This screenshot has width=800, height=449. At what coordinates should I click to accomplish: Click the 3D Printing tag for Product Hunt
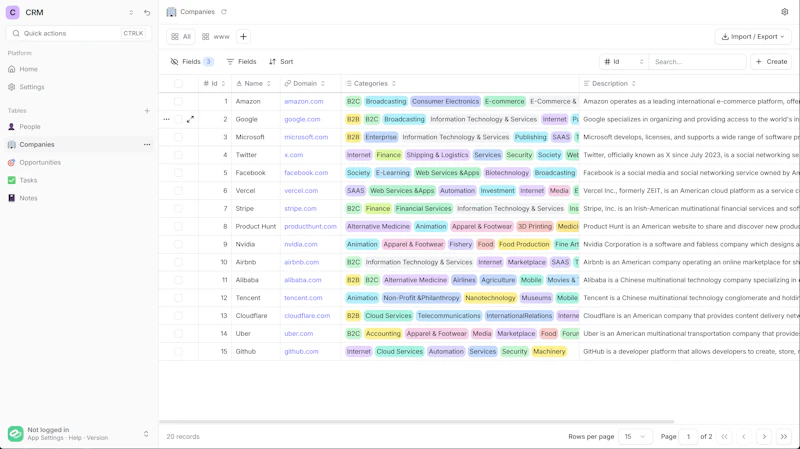point(535,227)
